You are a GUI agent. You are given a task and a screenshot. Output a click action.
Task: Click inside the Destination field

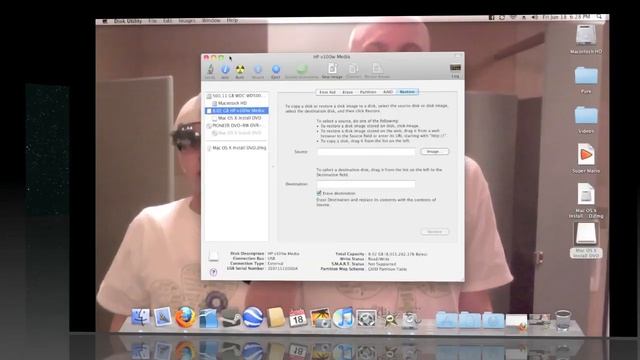point(366,184)
